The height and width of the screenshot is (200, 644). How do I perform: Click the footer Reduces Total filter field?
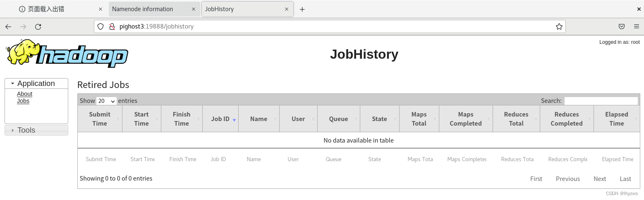(x=517, y=159)
